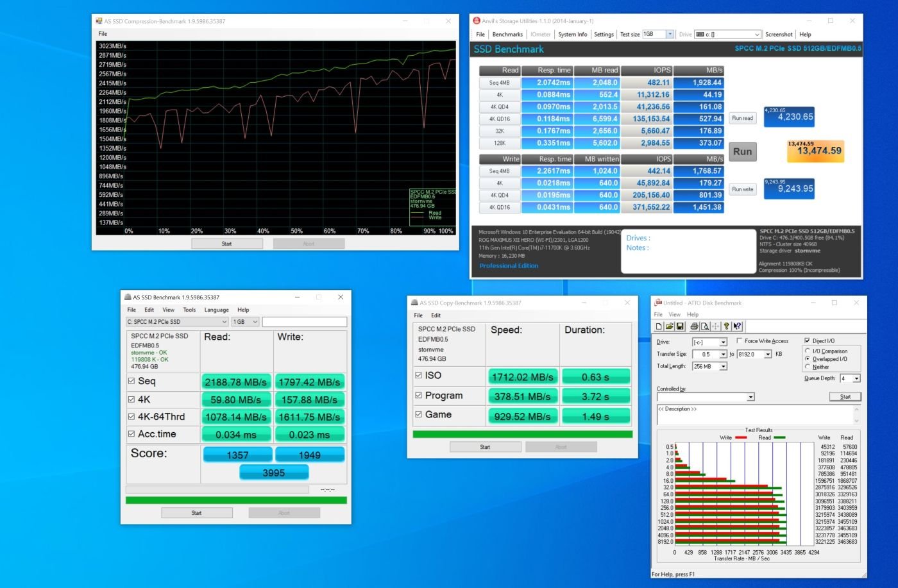Screen dimensions: 898x588
Task: Click Start in the AS SSD Benchmark window
Action: [196, 513]
